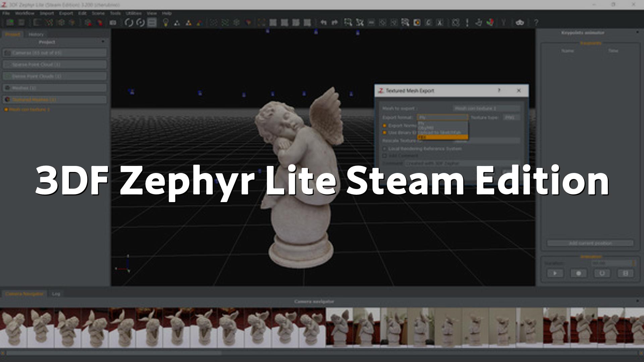Open the File menu
Image resolution: width=644 pixels, height=362 pixels.
pyautogui.click(x=6, y=13)
